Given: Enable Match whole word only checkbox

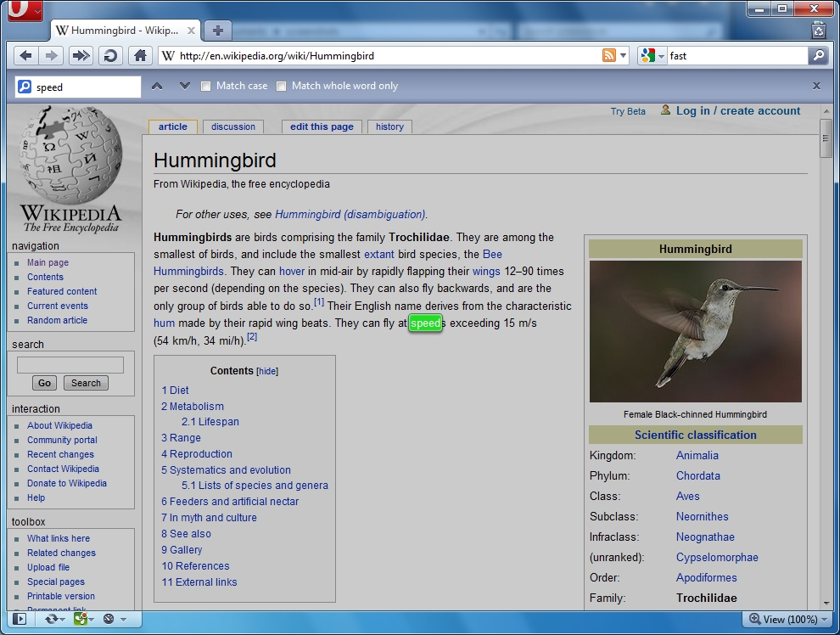Looking at the screenshot, I should tap(281, 87).
